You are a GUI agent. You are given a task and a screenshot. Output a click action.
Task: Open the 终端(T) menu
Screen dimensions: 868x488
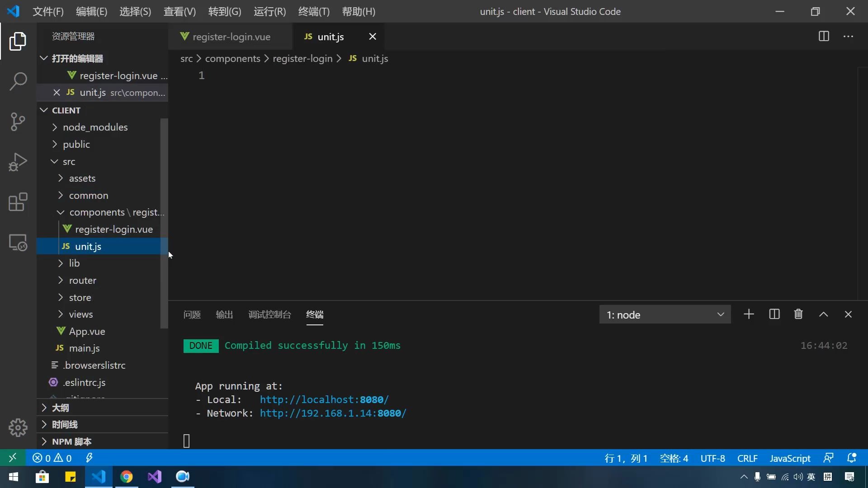tap(314, 11)
